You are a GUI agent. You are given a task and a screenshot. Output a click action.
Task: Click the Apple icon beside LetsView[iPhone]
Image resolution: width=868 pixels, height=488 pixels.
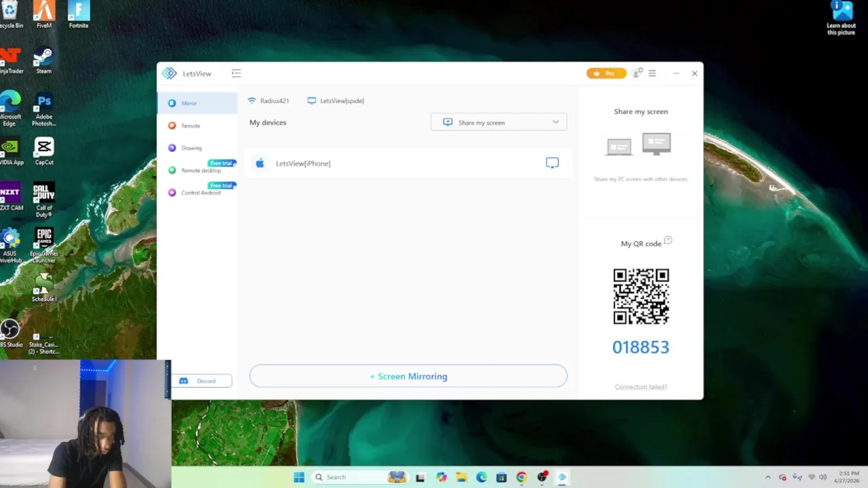click(260, 163)
